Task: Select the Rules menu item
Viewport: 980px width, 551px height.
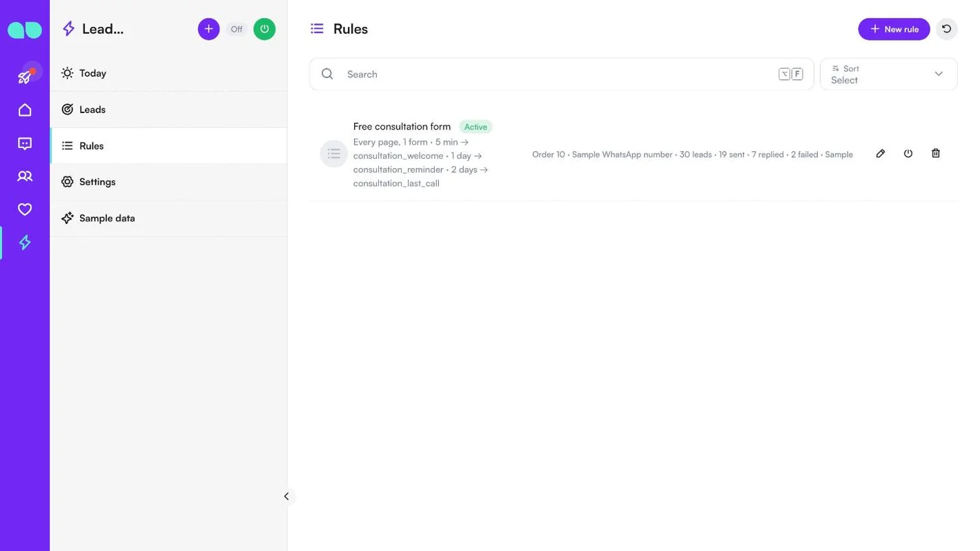Action: click(168, 146)
